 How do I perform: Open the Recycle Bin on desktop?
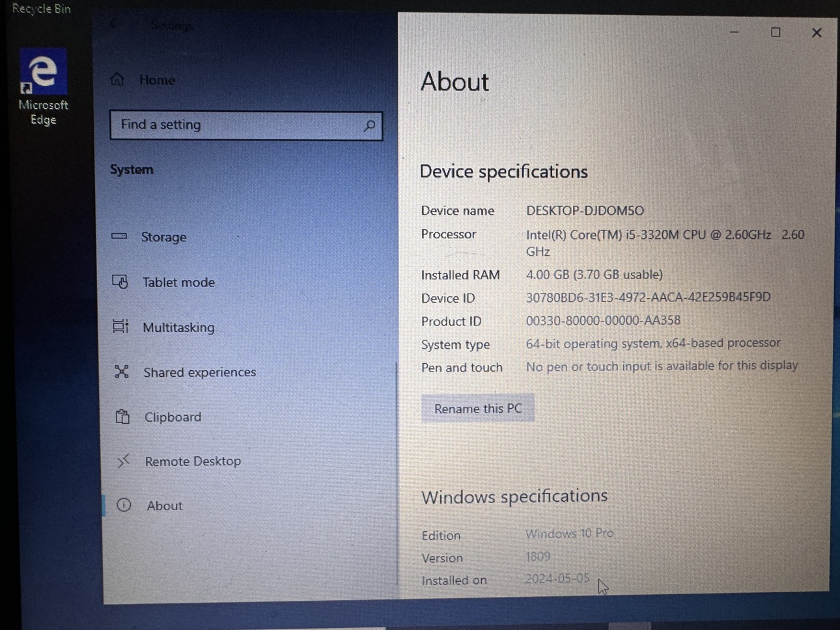pyautogui.click(x=41, y=8)
